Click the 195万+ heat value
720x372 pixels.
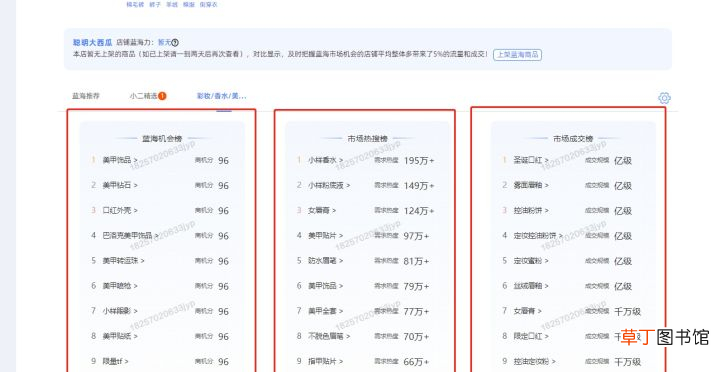click(x=419, y=161)
